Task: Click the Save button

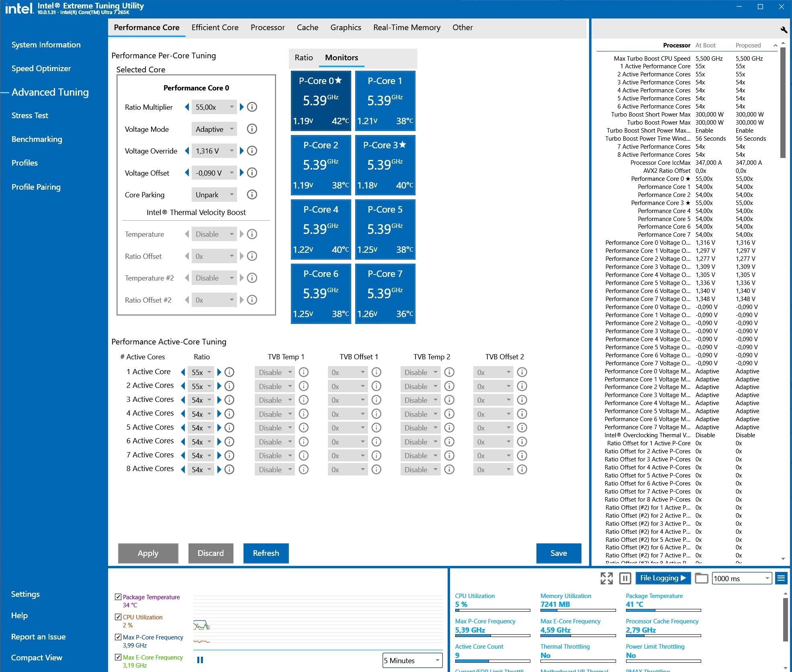Action: pyautogui.click(x=558, y=553)
